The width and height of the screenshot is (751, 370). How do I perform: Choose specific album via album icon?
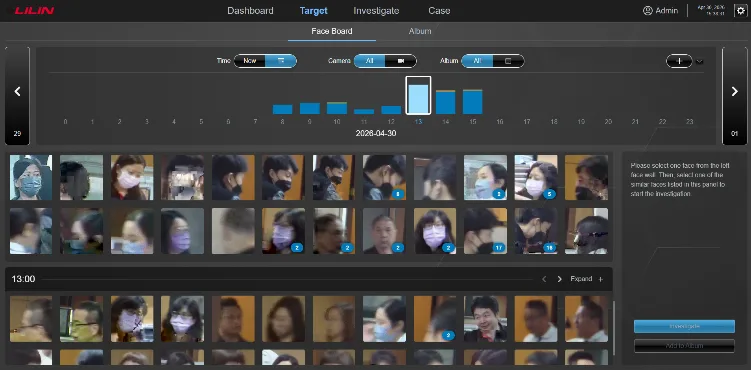(x=509, y=61)
